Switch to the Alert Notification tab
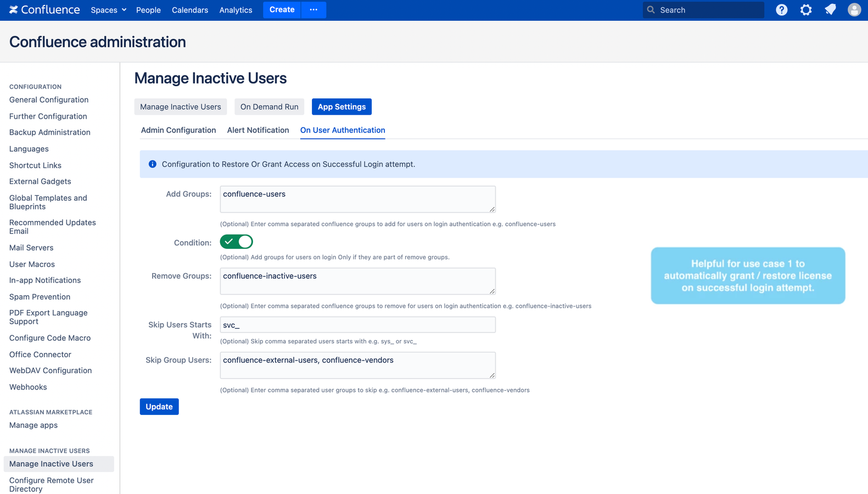Image resolution: width=868 pixels, height=494 pixels. tap(258, 130)
